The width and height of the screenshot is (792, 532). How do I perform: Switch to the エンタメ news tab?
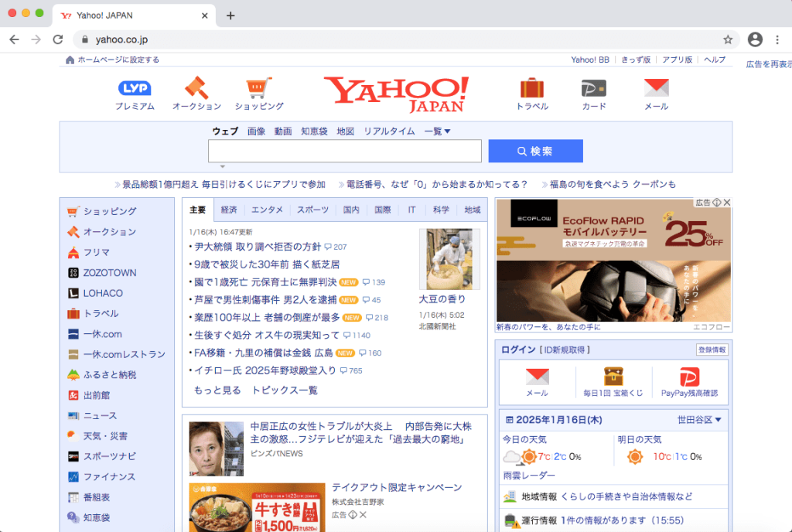(267, 210)
